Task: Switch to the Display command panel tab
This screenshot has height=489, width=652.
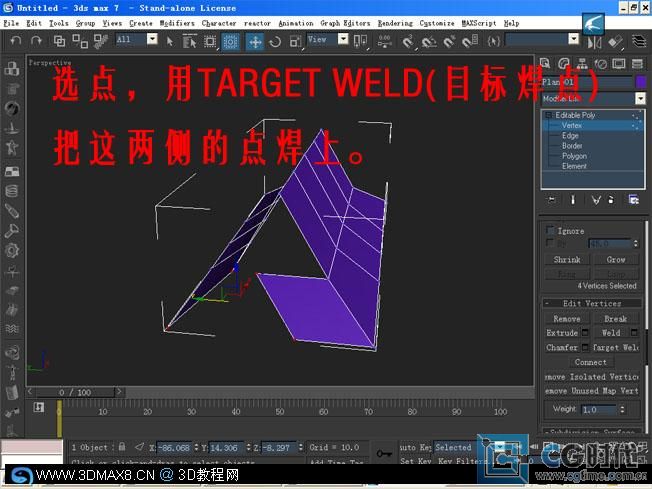Action: click(619, 63)
